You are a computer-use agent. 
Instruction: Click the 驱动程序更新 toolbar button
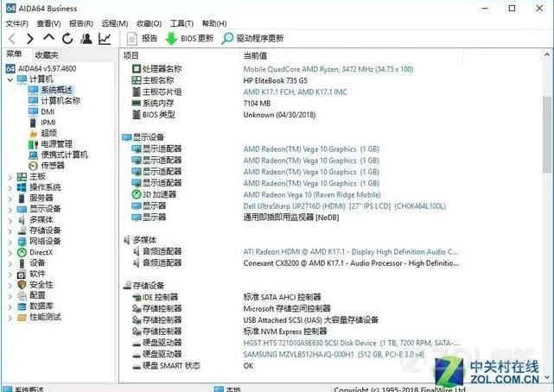pos(252,39)
